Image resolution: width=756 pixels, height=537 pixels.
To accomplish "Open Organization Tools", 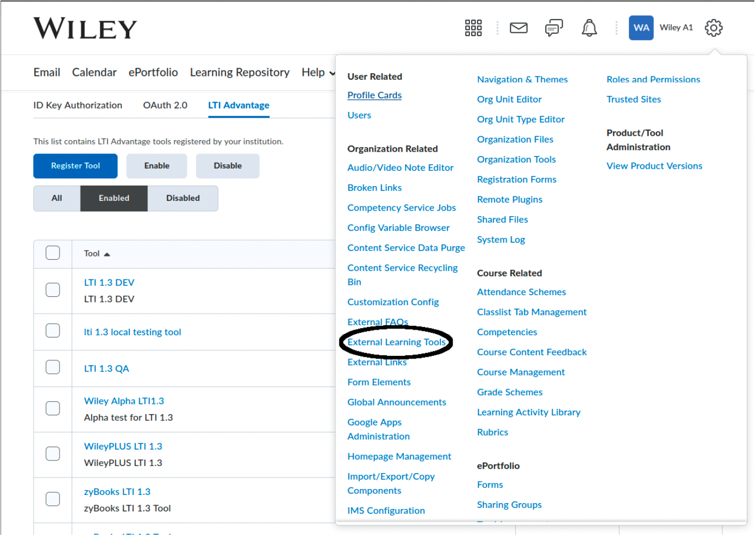I will coord(516,160).
